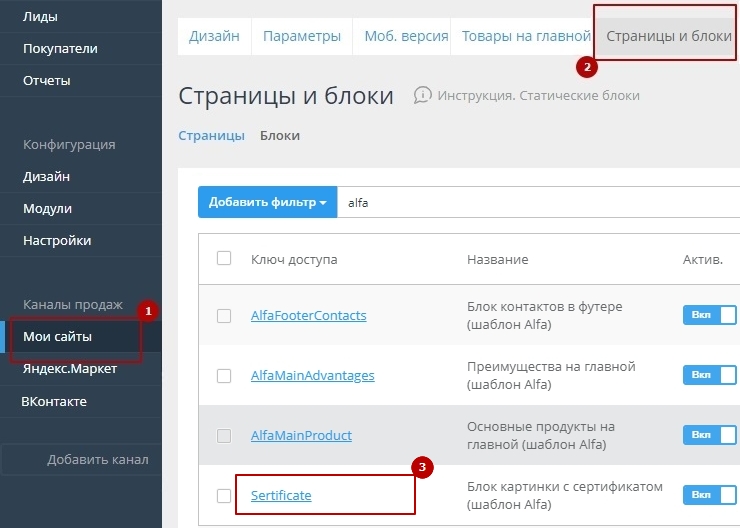740x528 pixels.
Task: Open the AlfaMainProduct block link
Action: pos(301,435)
